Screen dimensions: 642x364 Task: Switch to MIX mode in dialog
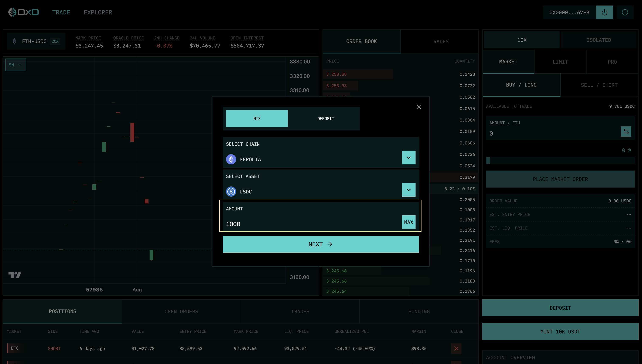257,119
